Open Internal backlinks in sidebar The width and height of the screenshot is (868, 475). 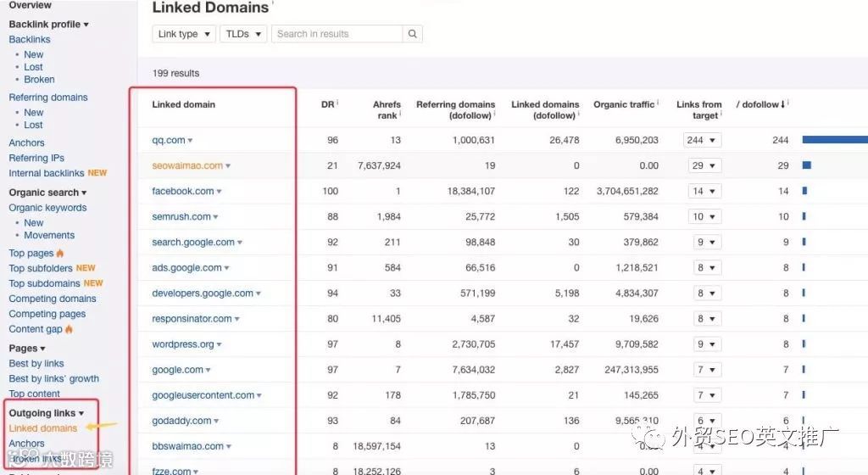(47, 173)
